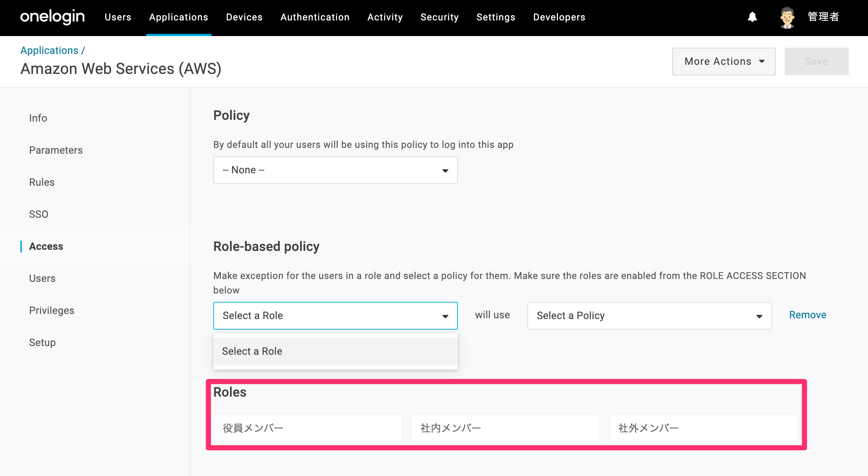Image resolution: width=868 pixels, height=476 pixels.
Task: Open the 管理者 account menu
Action: pyautogui.click(x=823, y=17)
